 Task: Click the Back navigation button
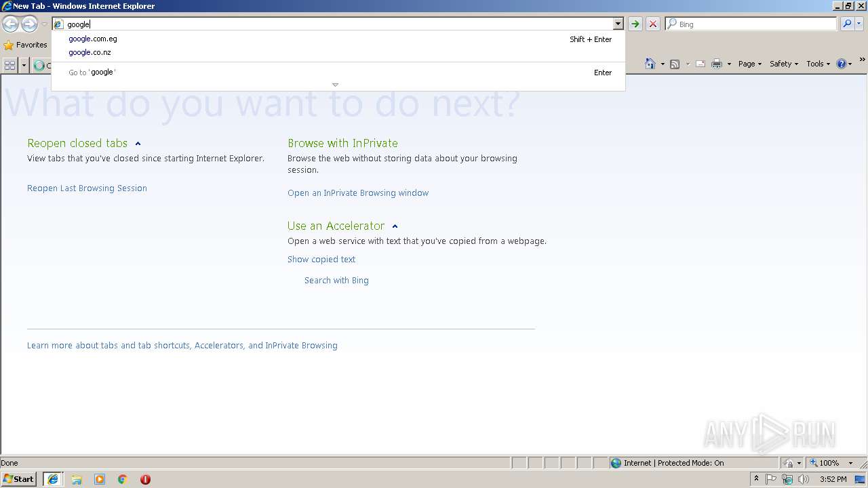coord(10,24)
